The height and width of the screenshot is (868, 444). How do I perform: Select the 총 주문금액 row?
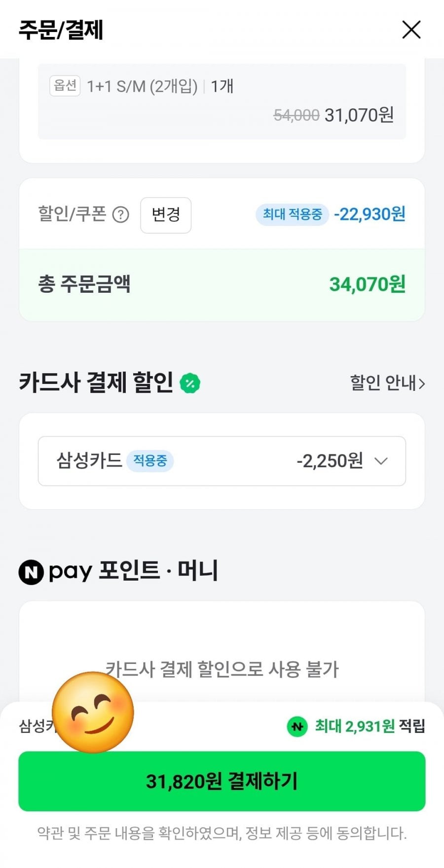[x=222, y=284]
